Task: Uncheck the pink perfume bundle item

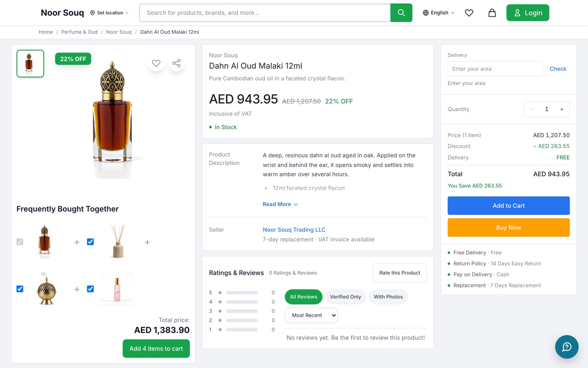Action: [x=90, y=289]
